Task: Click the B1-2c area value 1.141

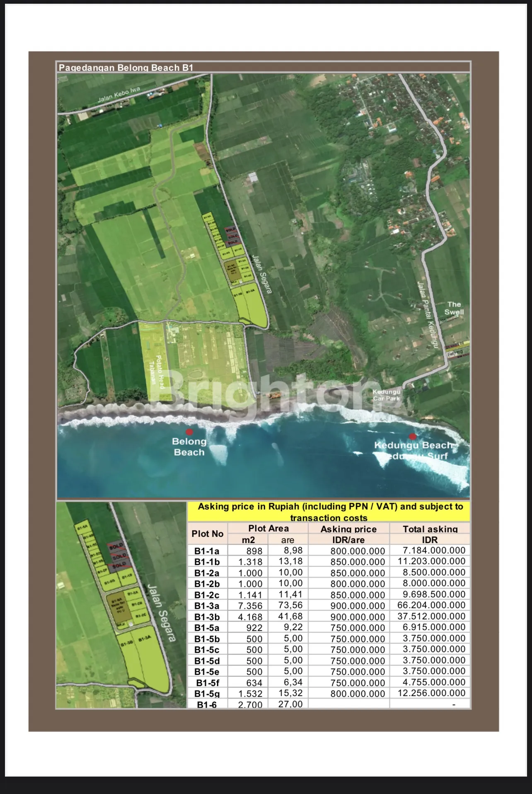Action: pyautogui.click(x=250, y=595)
